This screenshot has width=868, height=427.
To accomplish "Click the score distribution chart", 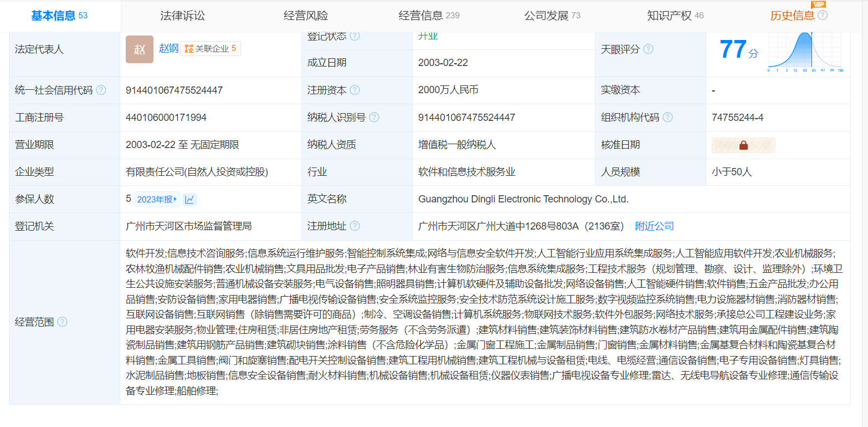I will [x=805, y=52].
